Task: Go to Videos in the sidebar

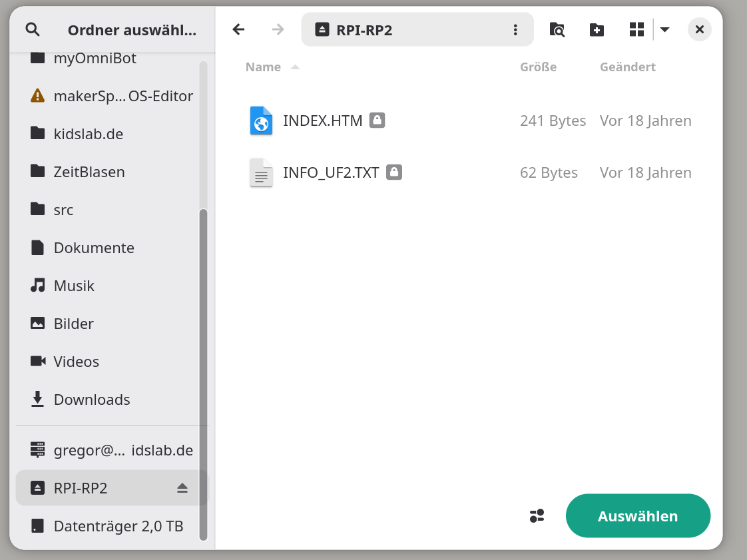Action: point(112,362)
